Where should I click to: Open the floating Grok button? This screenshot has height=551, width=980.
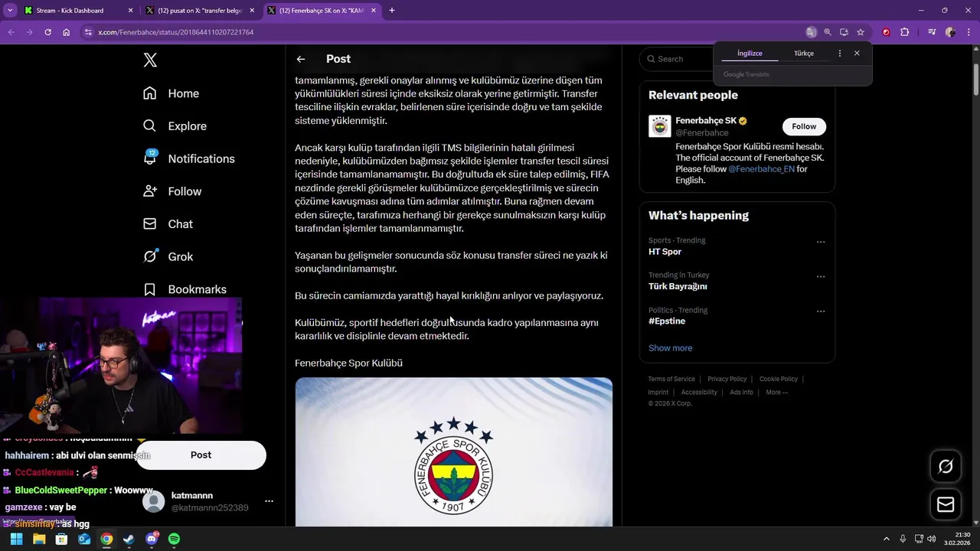(946, 466)
